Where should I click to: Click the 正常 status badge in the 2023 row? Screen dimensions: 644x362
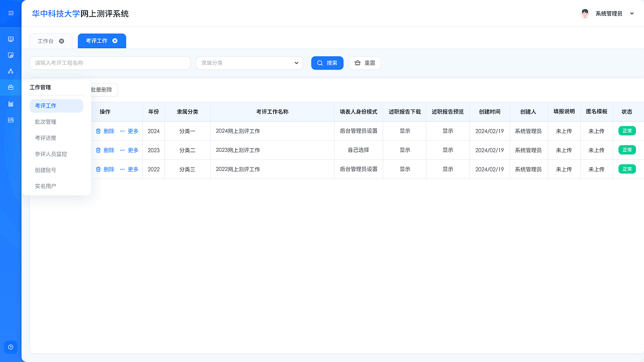(x=627, y=150)
